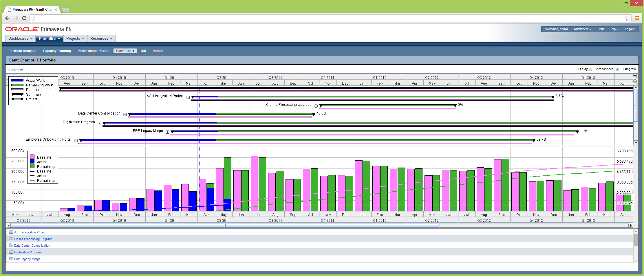This screenshot has height=276, width=644.
Task: Open ACH Integration Project folder icon
Action: 11,232
